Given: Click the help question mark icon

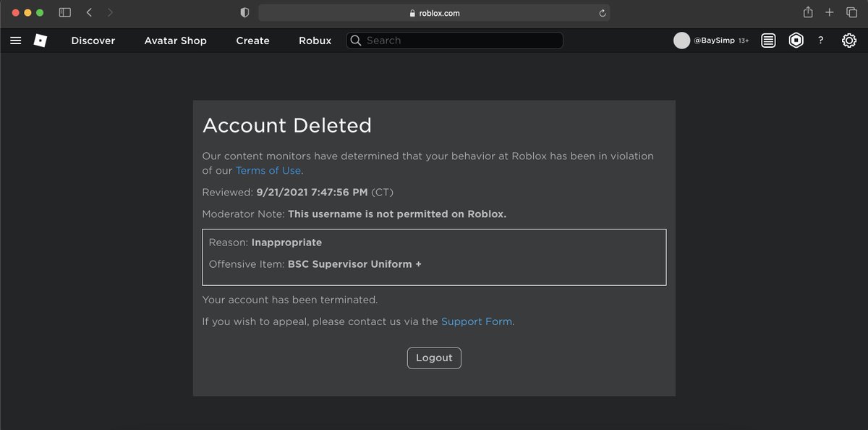Looking at the screenshot, I should (x=820, y=41).
